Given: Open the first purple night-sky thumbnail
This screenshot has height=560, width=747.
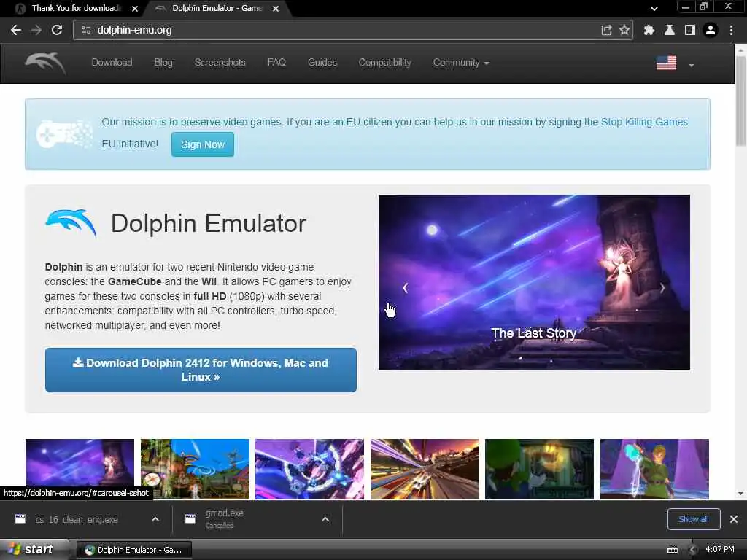Looking at the screenshot, I should [80, 469].
